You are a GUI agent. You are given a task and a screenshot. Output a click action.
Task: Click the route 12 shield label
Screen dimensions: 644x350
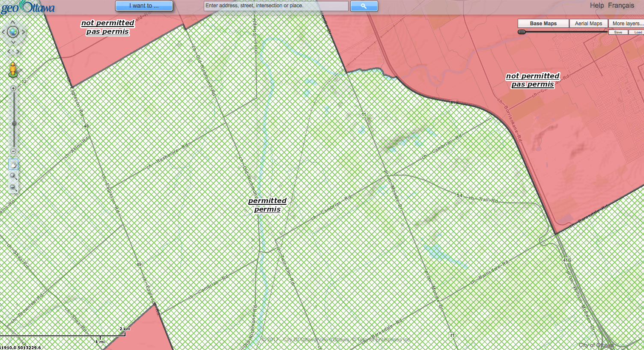24,81
